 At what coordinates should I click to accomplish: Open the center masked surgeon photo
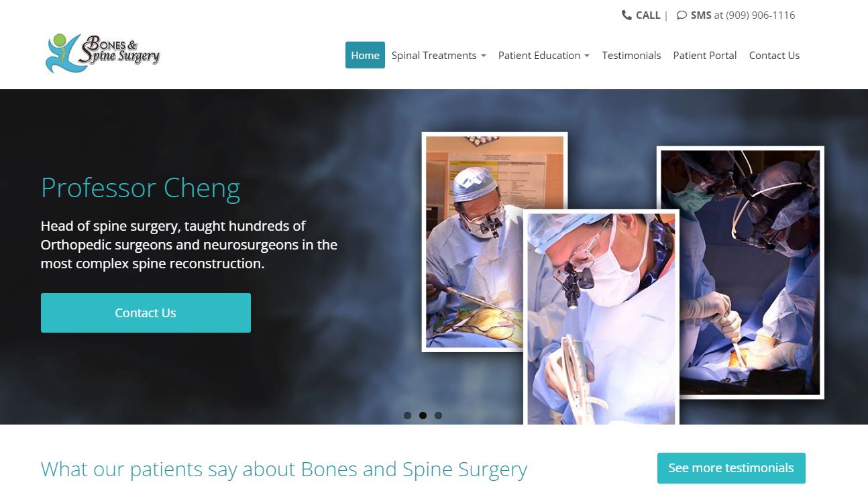point(601,317)
